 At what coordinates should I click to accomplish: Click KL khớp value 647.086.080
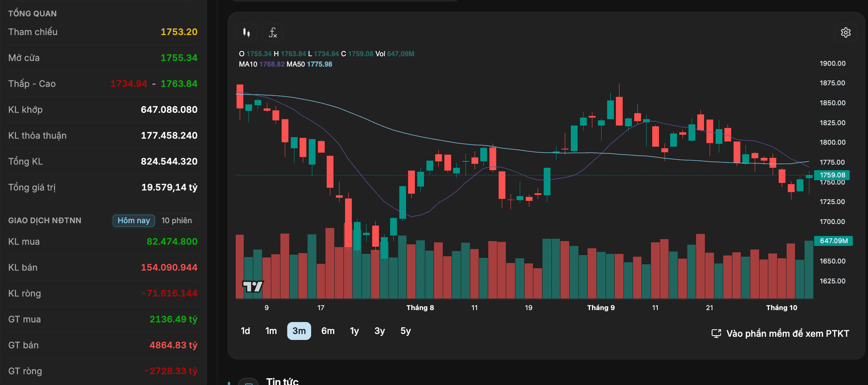click(169, 110)
